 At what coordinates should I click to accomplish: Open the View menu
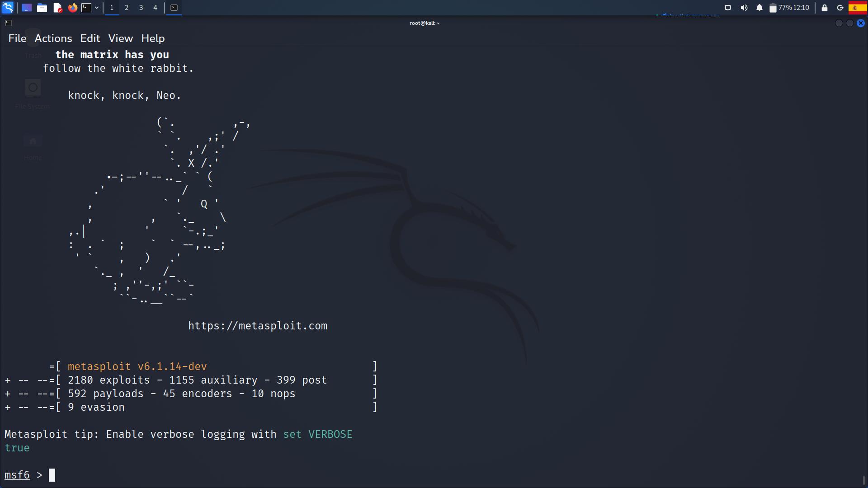[120, 38]
